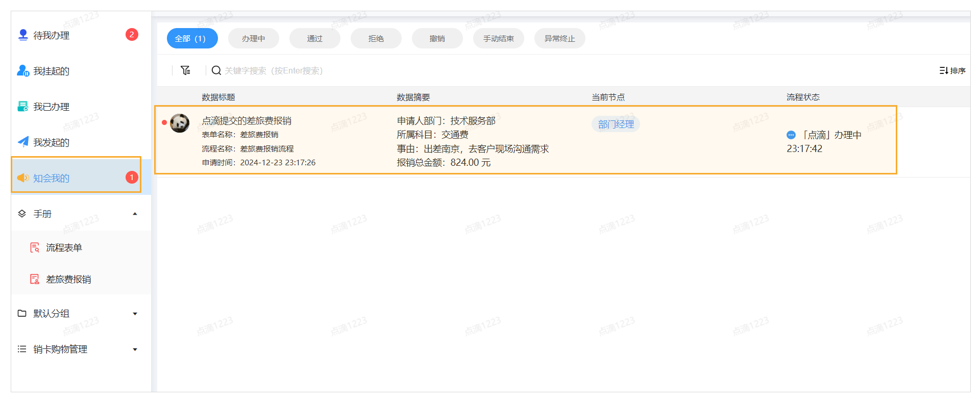
Task: Click the 手册 layers icon
Action: point(22,214)
